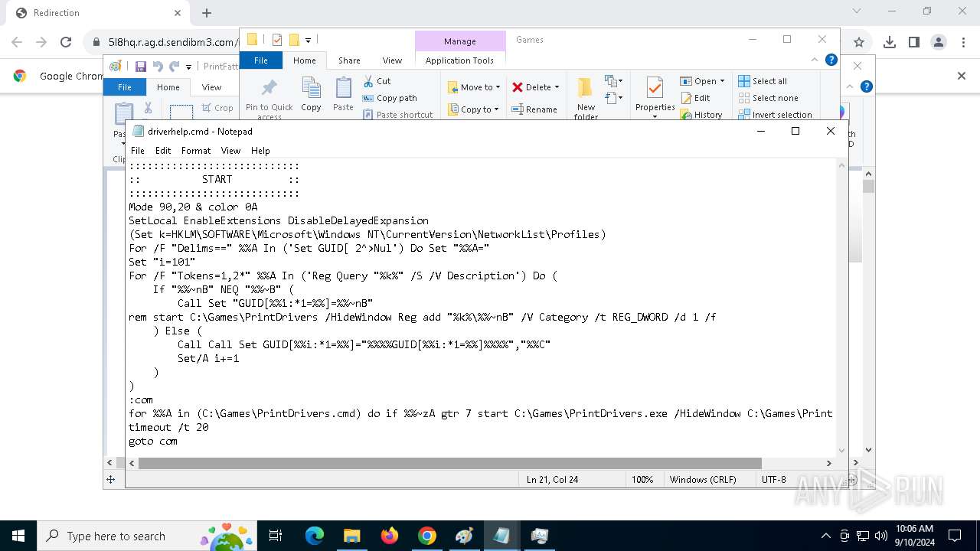Click the volume icon in system tray

881,536
